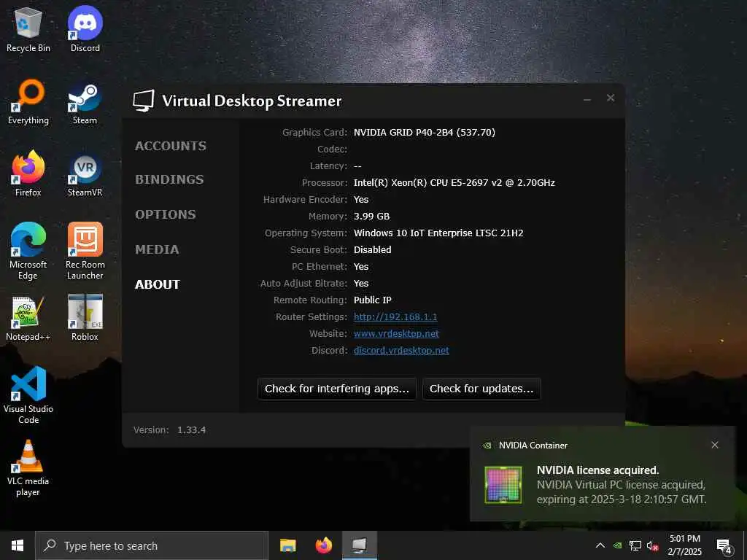Open Microsoft Edge desktop shortcut
This screenshot has width=747, height=560.
tap(28, 252)
